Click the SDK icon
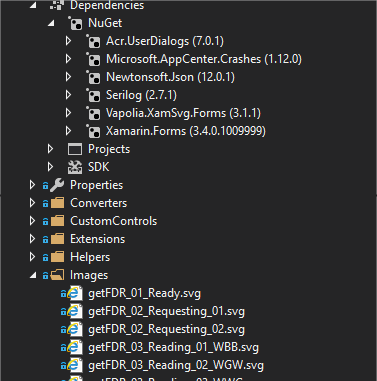Screen dimensions: 377x381 [75, 167]
